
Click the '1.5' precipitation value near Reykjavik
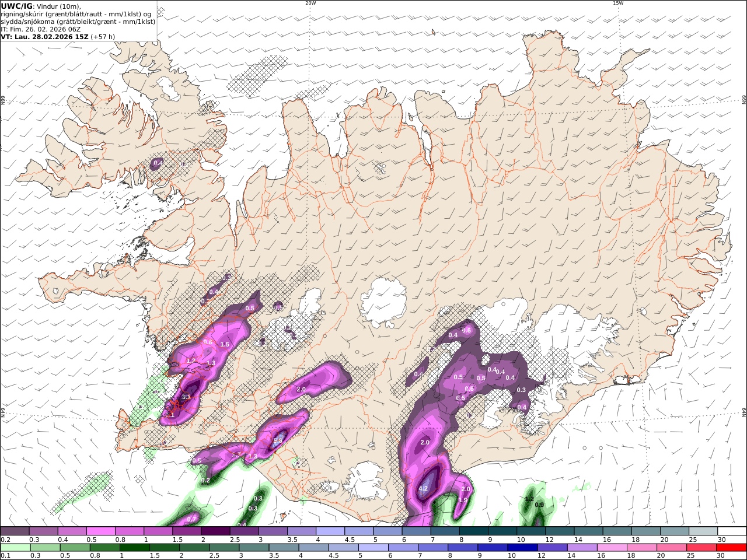(x=225, y=345)
